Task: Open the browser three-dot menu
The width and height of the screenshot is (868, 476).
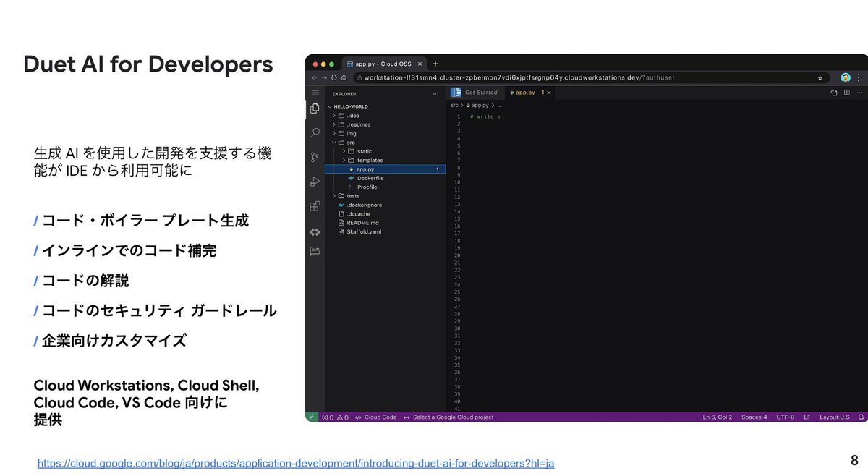Action: pos(859,77)
